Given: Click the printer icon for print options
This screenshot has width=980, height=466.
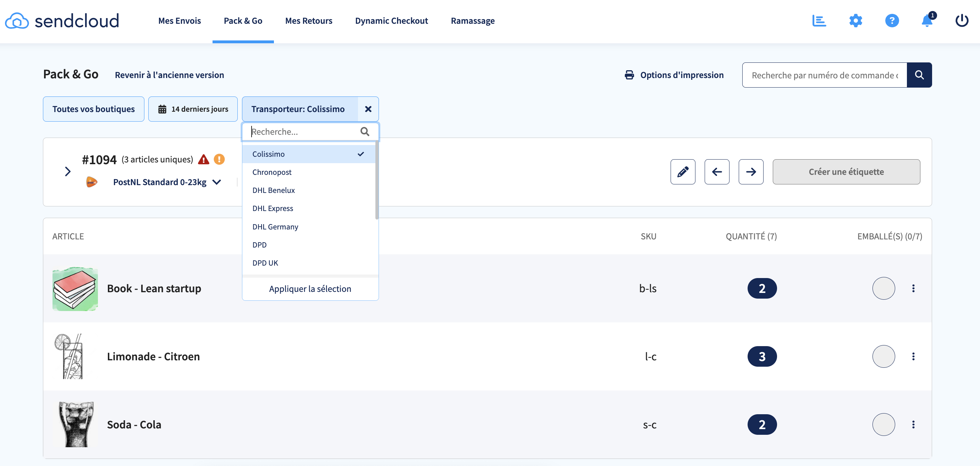Looking at the screenshot, I should 629,75.
